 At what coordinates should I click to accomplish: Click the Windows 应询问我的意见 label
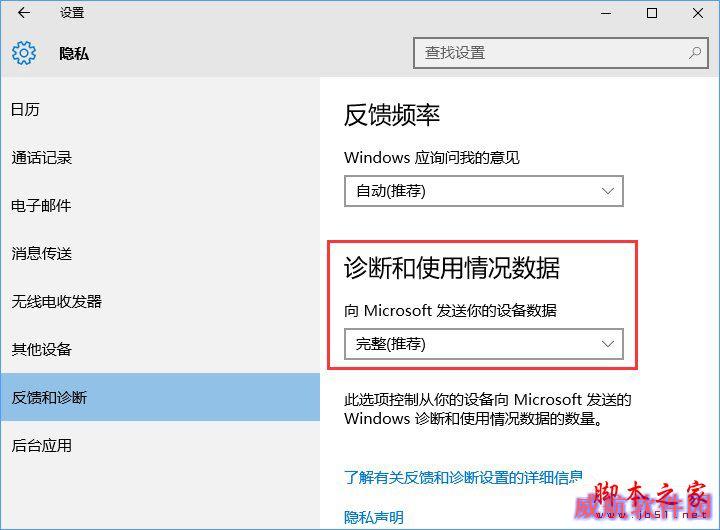(432, 158)
